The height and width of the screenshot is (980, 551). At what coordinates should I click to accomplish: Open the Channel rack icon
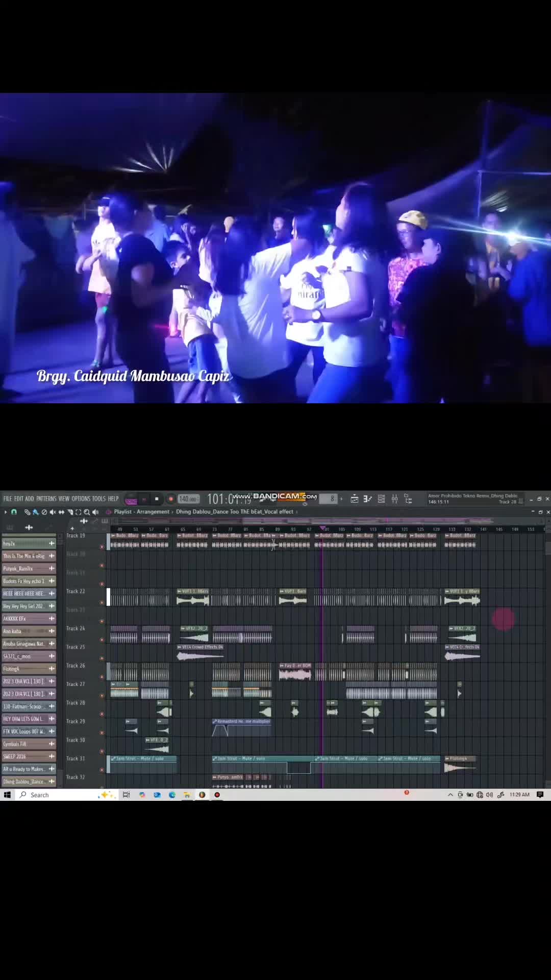(x=381, y=499)
